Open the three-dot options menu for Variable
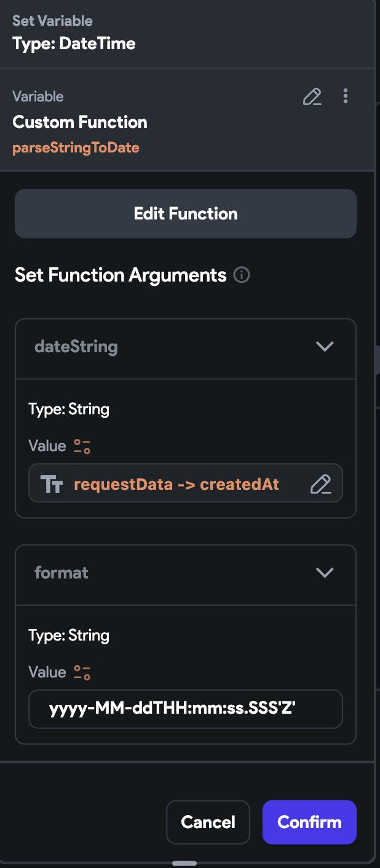 (346, 96)
